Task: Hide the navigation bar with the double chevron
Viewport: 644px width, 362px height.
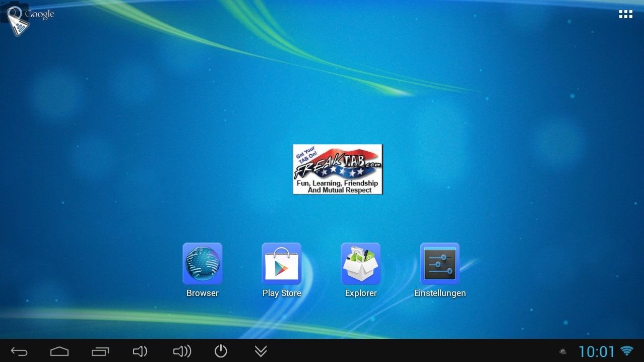Action: (261, 351)
